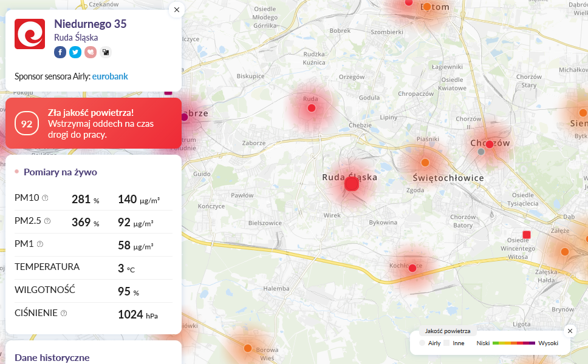Open PM1 info help icon
This screenshot has width=588, height=364.
(40, 244)
